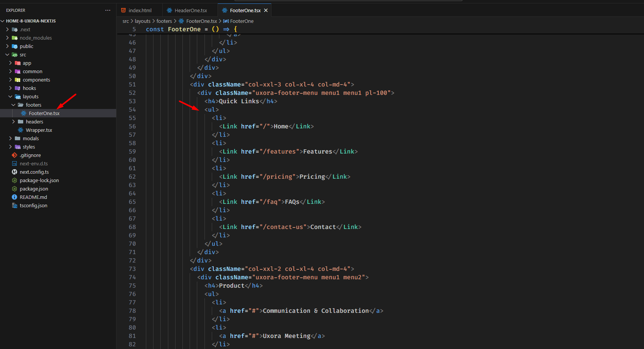Click the hooks folder icon

coord(18,88)
